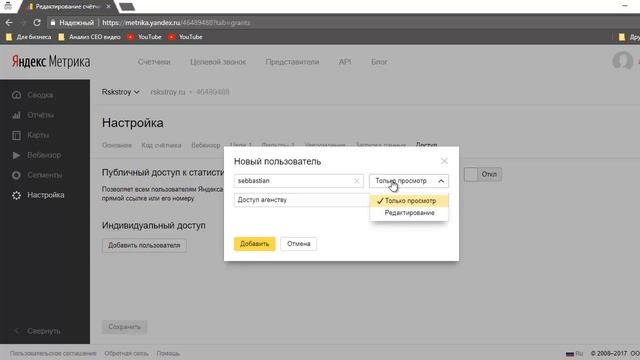Image resolution: width=640 pixels, height=360 pixels.
Task: Click the rskstroy.ru site link
Action: point(167,92)
